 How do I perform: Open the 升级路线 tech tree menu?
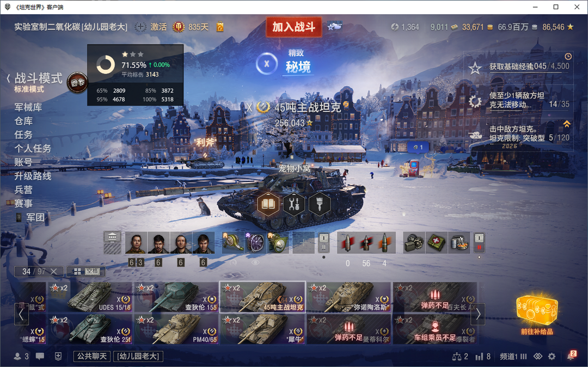(x=33, y=176)
